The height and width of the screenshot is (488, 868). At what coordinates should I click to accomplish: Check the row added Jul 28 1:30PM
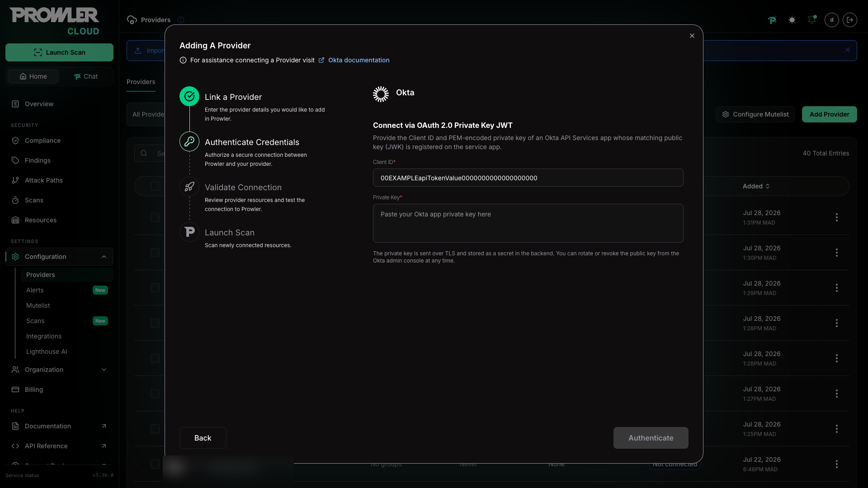pyautogui.click(x=155, y=253)
